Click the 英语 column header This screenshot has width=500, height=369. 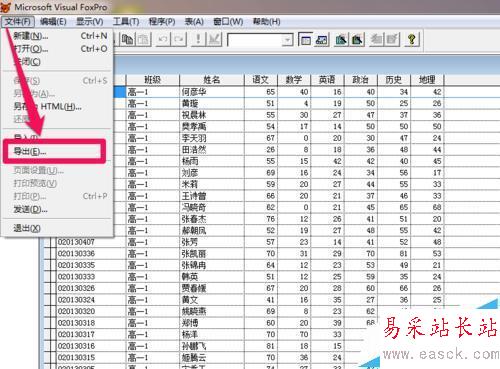(x=327, y=80)
